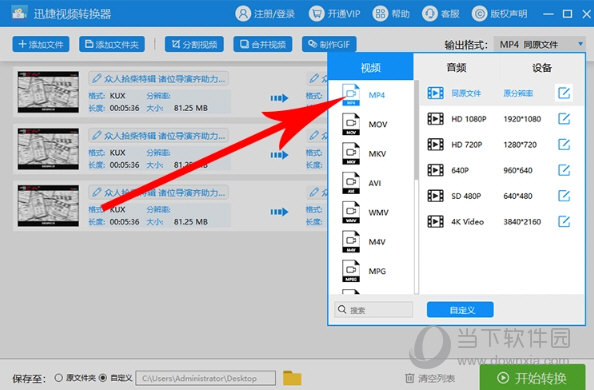
Task: Open 客服 customer service
Action: pyautogui.click(x=441, y=14)
